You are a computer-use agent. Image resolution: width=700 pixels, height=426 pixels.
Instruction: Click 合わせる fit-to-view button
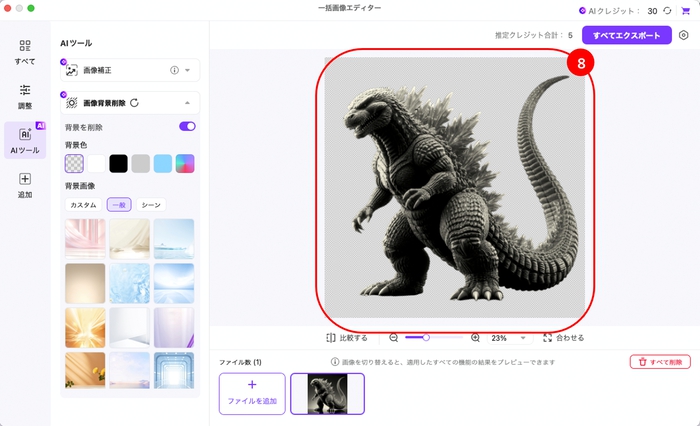(563, 338)
